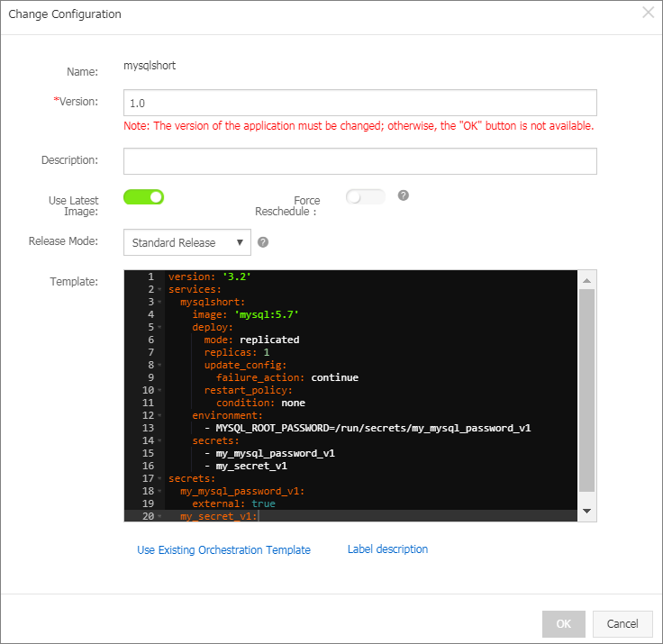Click the Version input field

360,103
